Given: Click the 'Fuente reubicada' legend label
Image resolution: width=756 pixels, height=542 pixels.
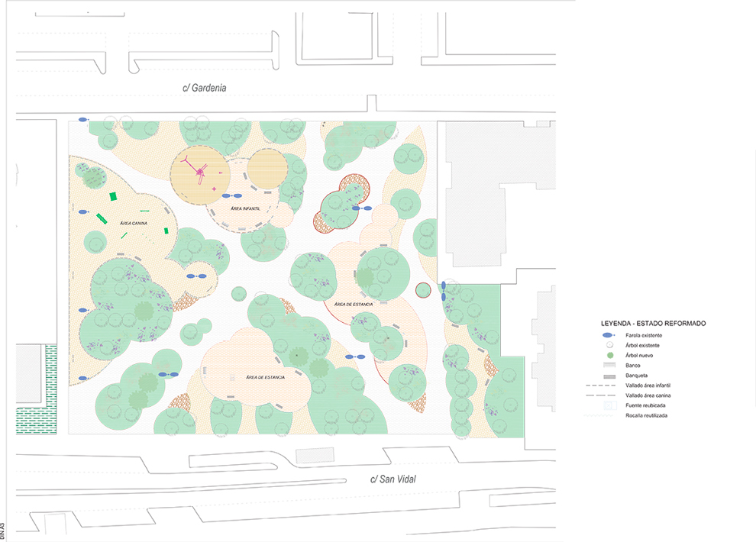Looking at the screenshot, I should tap(645, 405).
